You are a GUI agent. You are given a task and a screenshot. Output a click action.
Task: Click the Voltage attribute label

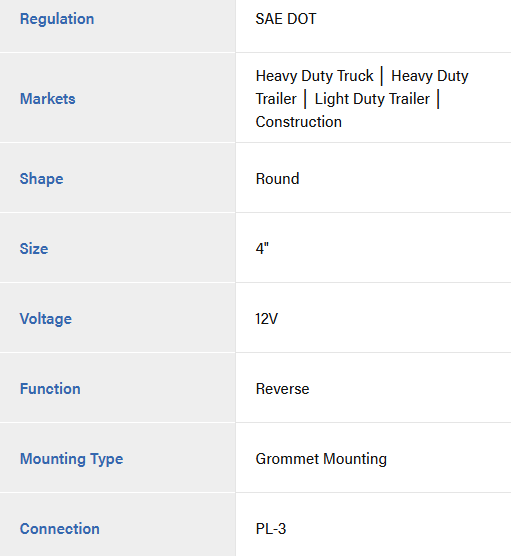coord(46,319)
